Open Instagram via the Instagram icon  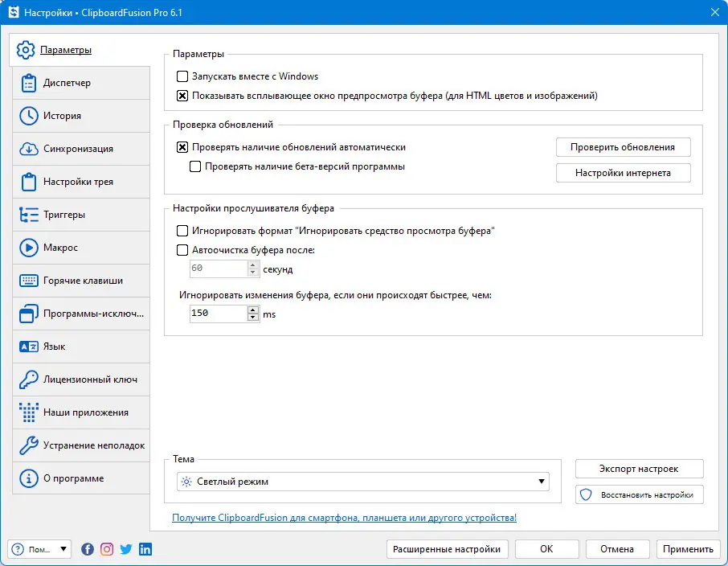[x=106, y=549]
